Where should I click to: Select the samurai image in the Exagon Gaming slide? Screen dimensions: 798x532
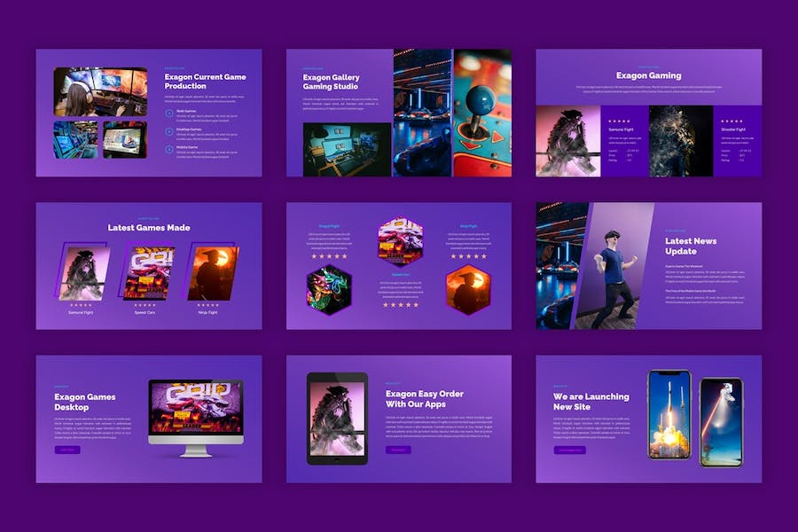point(568,141)
